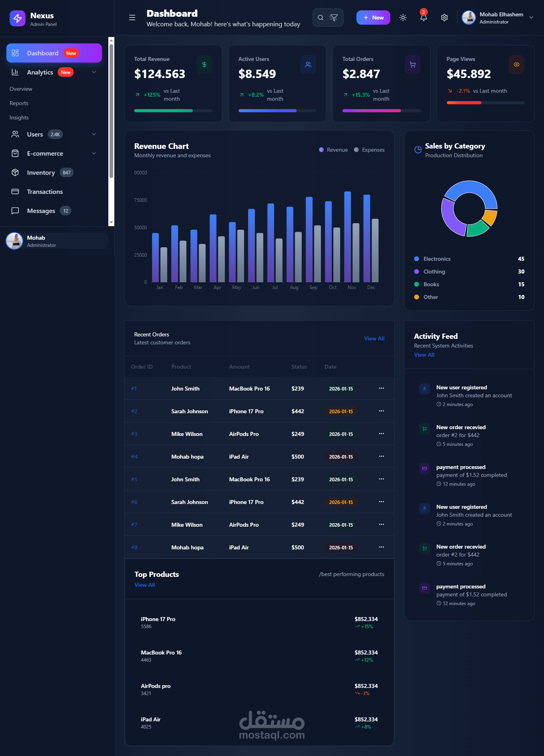The image size is (544, 756).
Task: Click Mohab Elhashem avatar in header
Action: pos(469,18)
